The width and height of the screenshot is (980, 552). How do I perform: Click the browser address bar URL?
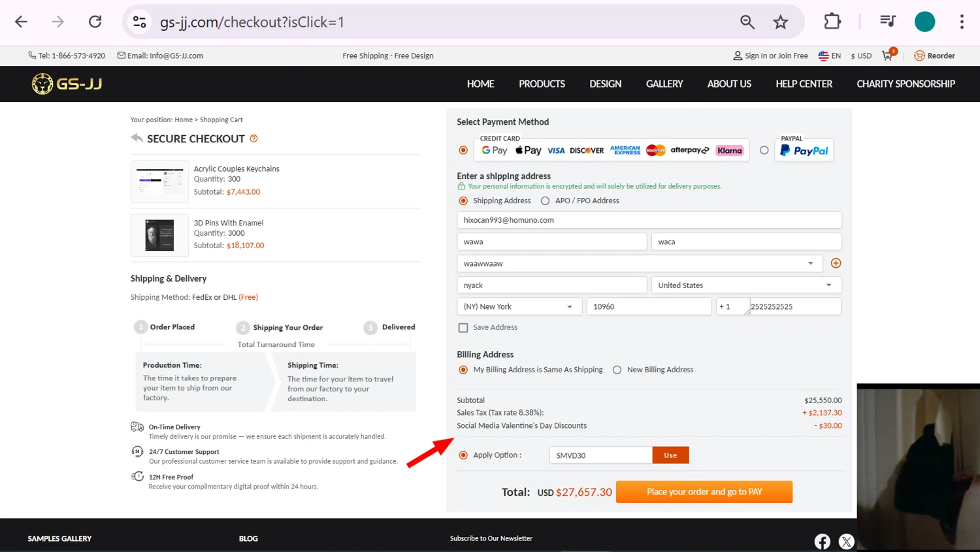252,22
